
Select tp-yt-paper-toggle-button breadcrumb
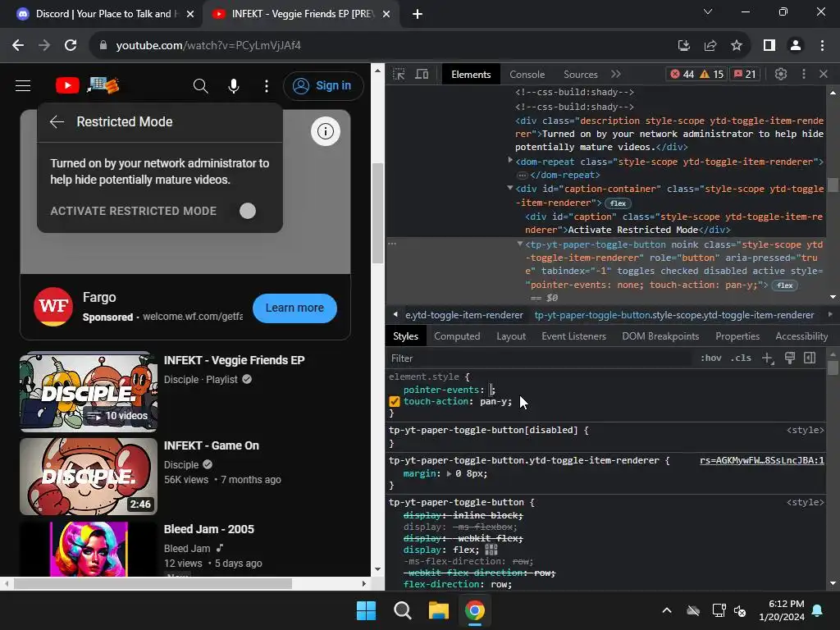[674, 315]
